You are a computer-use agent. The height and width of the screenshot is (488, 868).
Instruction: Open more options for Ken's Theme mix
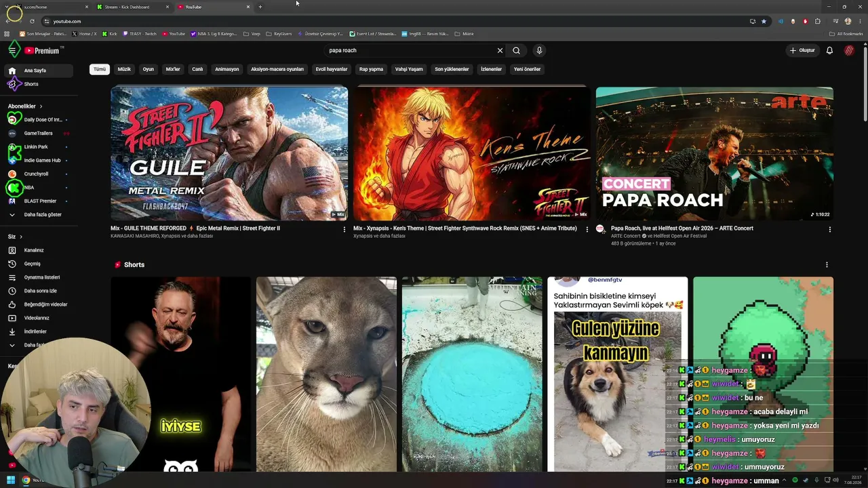[x=587, y=230]
